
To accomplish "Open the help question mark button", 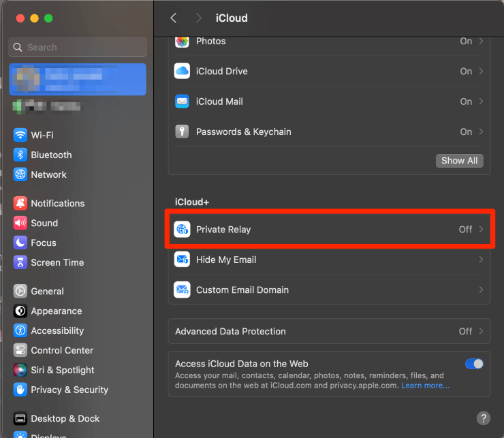I will (483, 418).
